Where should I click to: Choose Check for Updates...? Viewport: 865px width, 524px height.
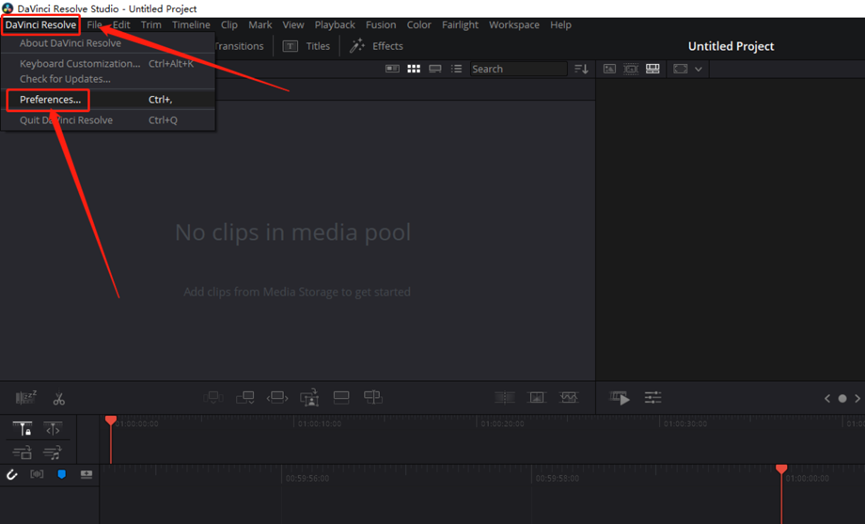65,79
